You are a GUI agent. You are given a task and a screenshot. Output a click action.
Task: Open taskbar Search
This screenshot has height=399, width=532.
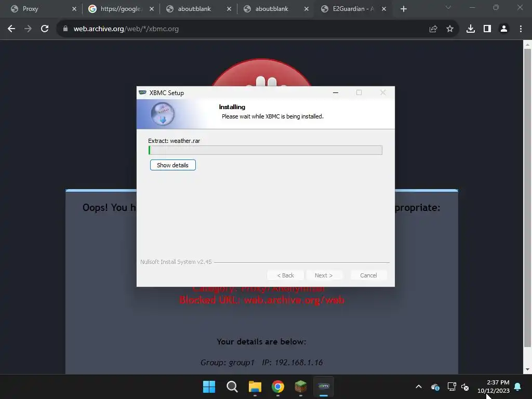click(x=232, y=387)
